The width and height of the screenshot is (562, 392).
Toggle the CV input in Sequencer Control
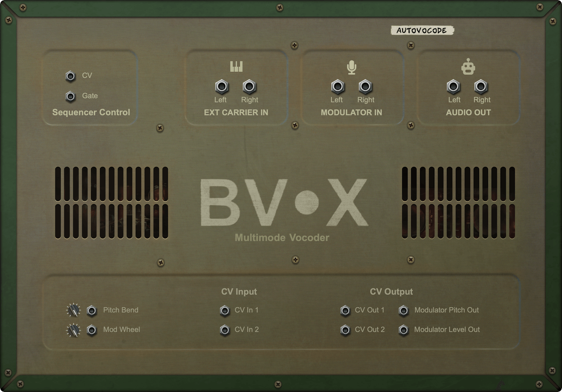pyautogui.click(x=70, y=76)
